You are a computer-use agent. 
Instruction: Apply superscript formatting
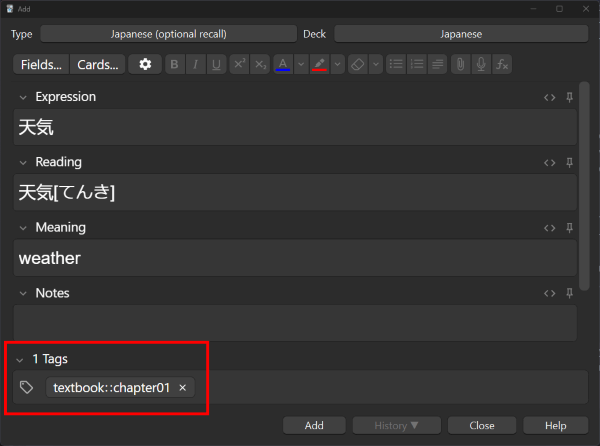coord(239,64)
